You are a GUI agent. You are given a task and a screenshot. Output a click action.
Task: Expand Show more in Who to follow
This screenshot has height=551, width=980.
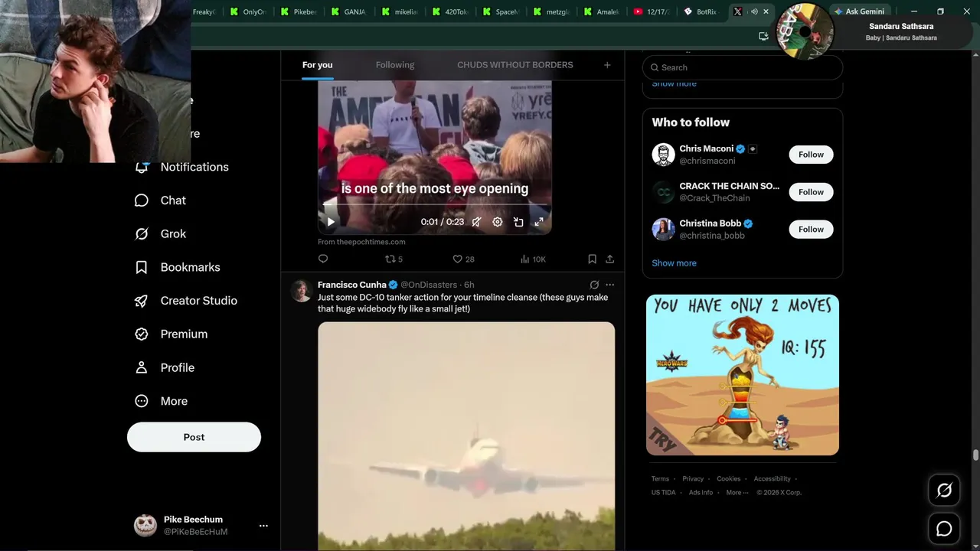tap(674, 263)
